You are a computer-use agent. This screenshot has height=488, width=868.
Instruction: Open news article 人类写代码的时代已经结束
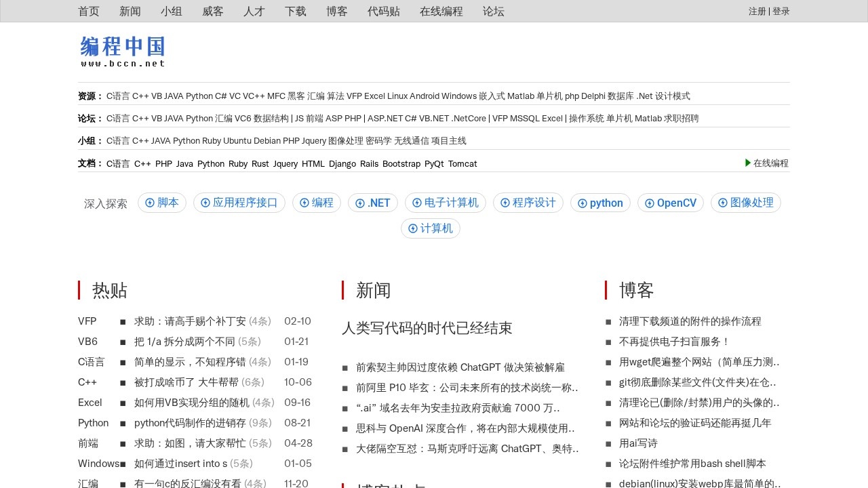(427, 328)
